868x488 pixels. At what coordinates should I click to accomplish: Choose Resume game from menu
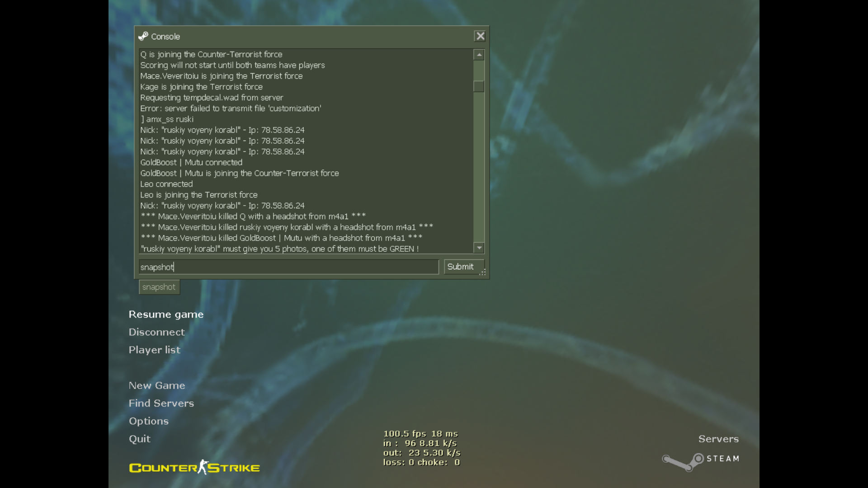pos(166,314)
